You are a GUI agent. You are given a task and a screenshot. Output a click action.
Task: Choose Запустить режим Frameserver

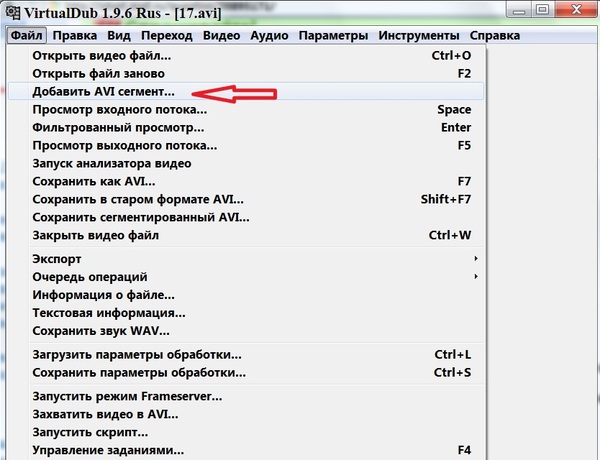point(127,396)
